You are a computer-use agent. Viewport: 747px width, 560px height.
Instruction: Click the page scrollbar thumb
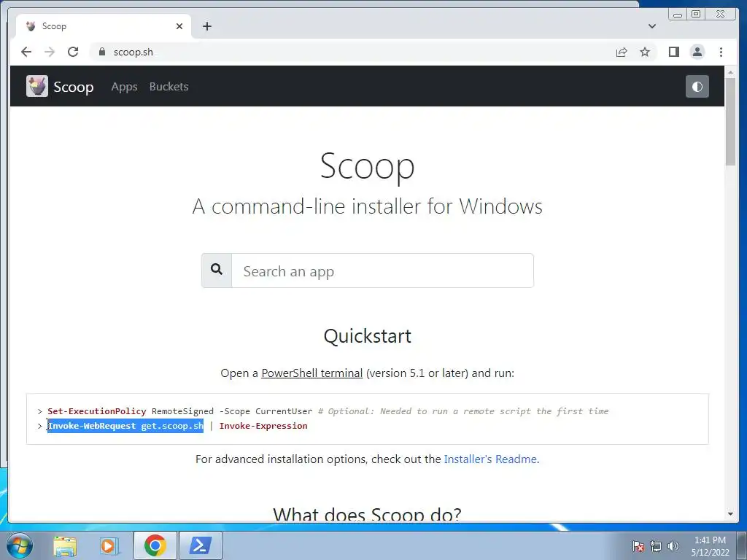tap(730, 122)
